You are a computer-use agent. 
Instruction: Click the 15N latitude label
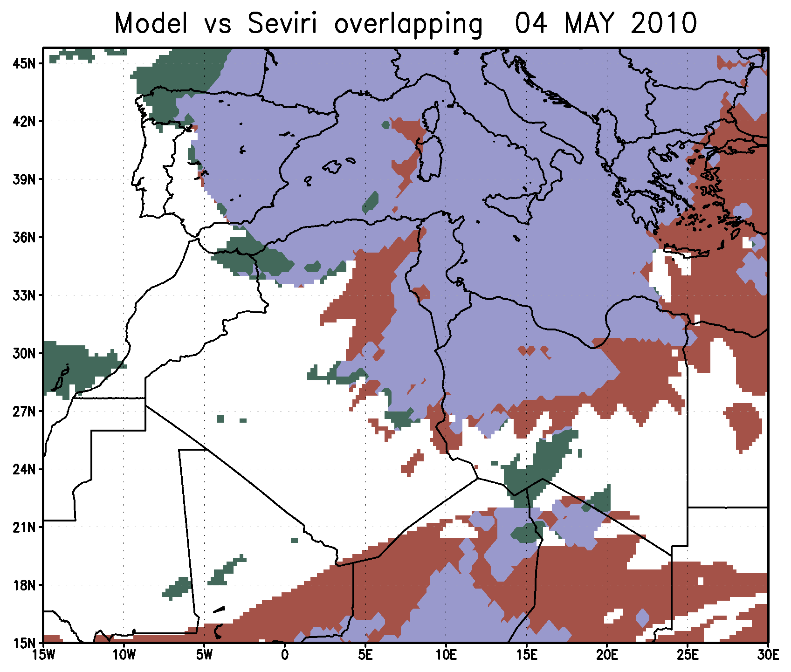click(24, 644)
